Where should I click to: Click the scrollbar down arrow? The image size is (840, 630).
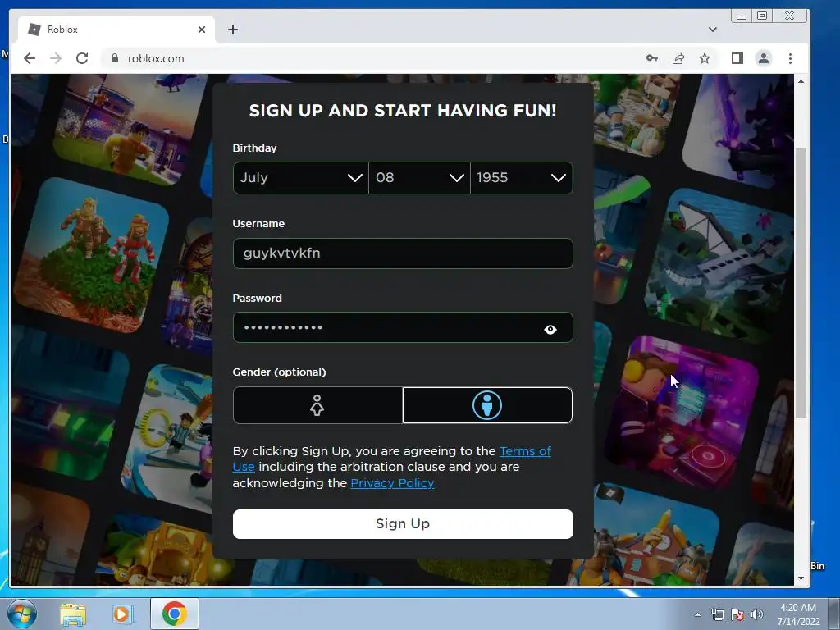801,578
